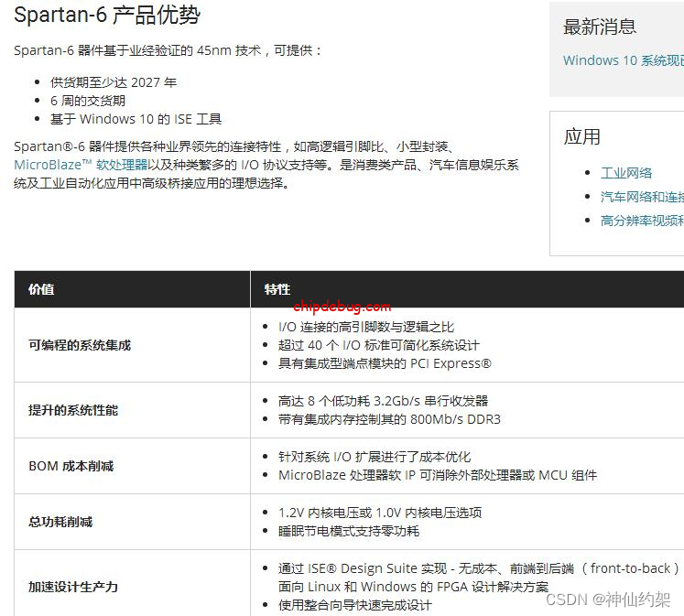Open the MicroBlaze 软处理器 link
The image size is (684, 616).
(81, 165)
